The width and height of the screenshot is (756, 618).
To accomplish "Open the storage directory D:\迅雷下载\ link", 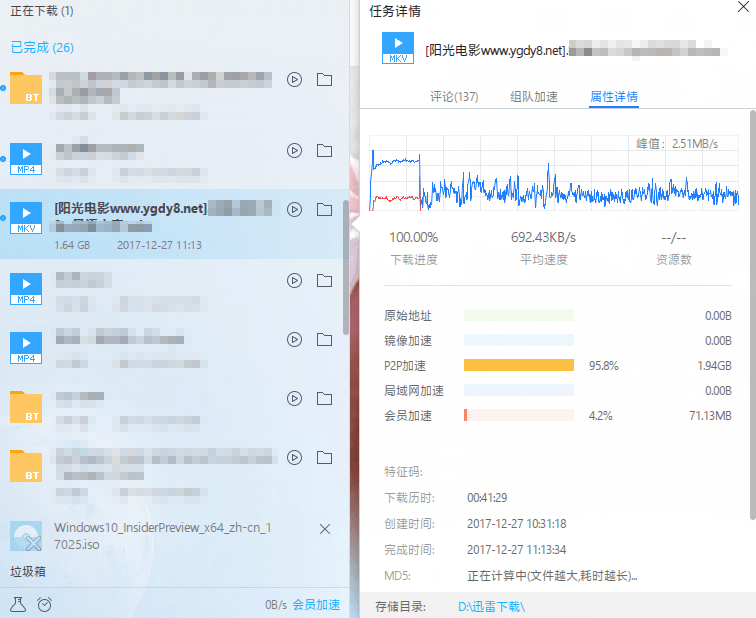I will coord(491,606).
